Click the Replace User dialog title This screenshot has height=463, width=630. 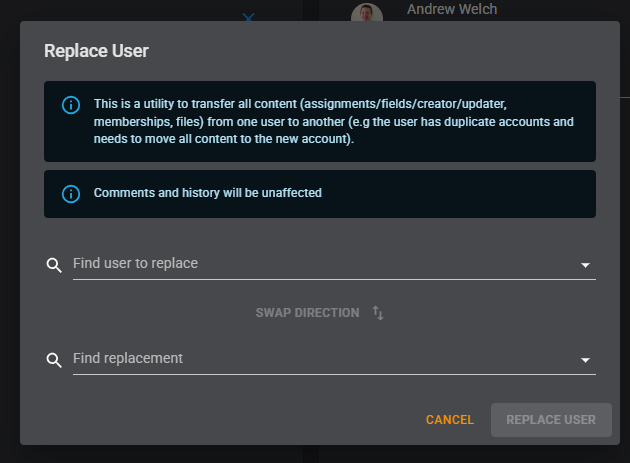coord(96,51)
